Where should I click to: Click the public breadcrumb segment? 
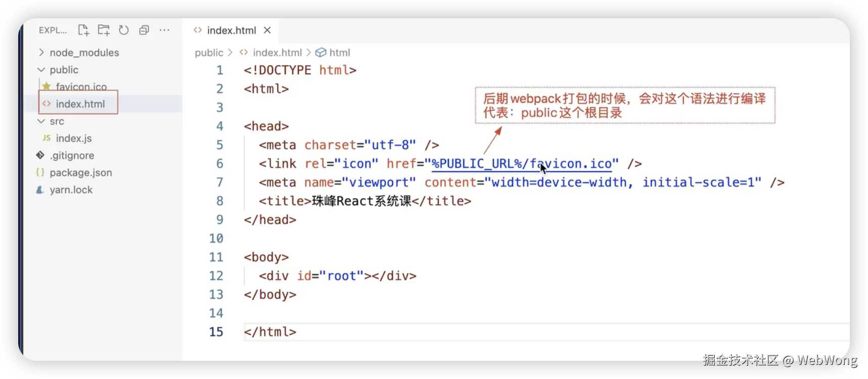209,53
